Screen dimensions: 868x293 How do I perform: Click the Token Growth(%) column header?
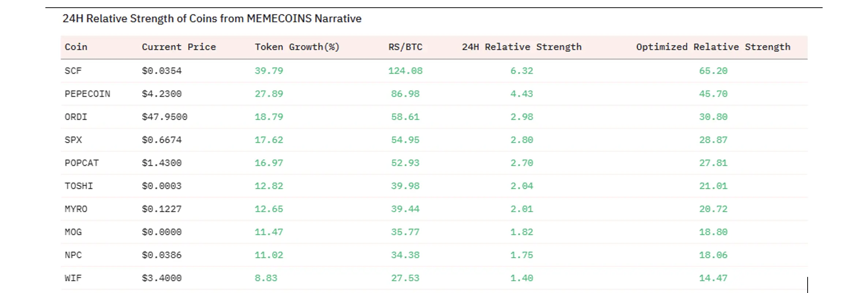[x=297, y=47]
